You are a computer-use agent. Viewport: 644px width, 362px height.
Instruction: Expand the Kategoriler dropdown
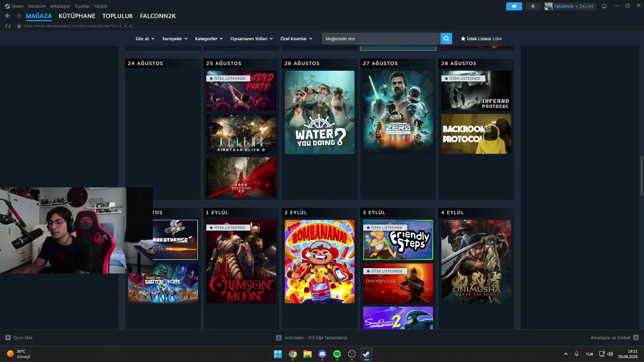[209, 39]
